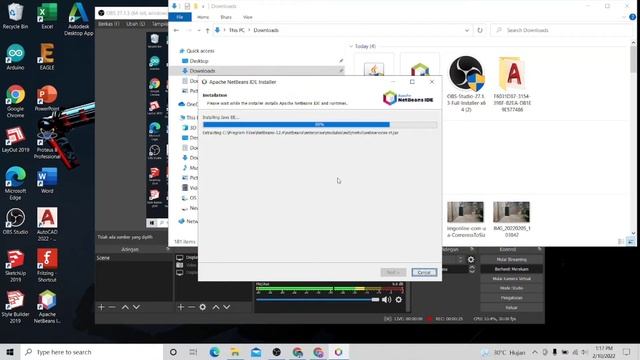Select the Style Builder 2019 desktop icon

[15, 307]
